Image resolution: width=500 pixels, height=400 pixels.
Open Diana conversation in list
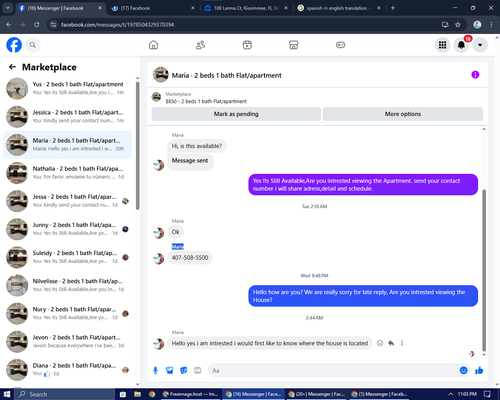coord(67,370)
